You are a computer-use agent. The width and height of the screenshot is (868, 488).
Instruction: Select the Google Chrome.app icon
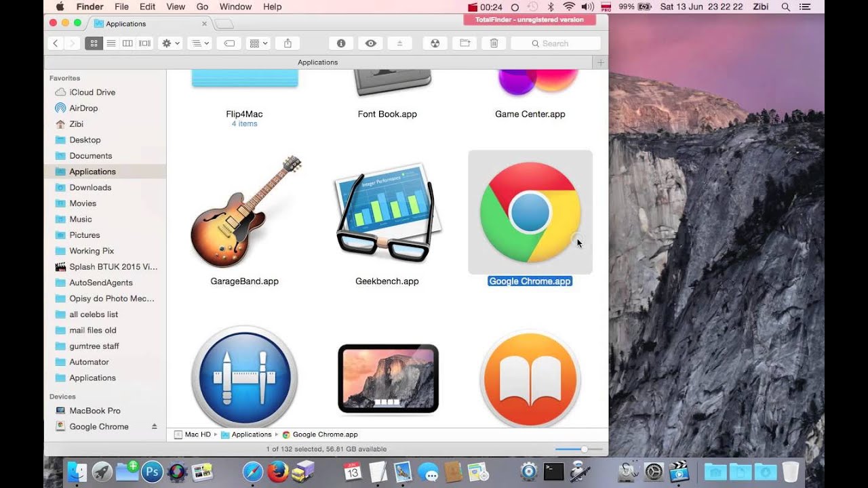[x=530, y=212]
